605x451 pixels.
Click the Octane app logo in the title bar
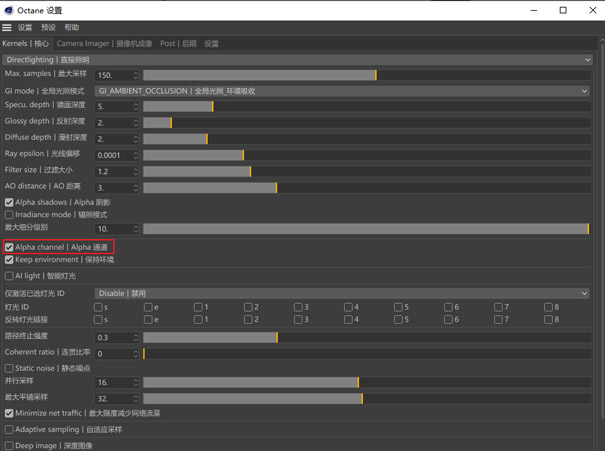[9, 10]
